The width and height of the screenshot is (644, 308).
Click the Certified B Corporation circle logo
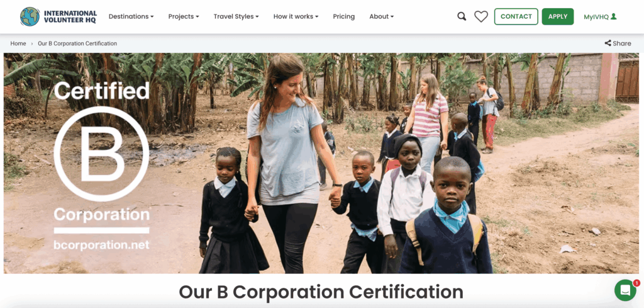pyautogui.click(x=101, y=154)
